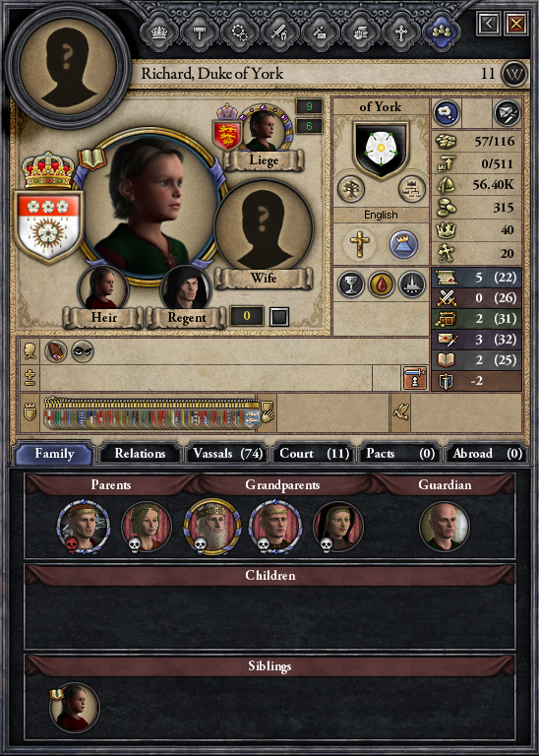Open the Council view crown icon

click(159, 32)
